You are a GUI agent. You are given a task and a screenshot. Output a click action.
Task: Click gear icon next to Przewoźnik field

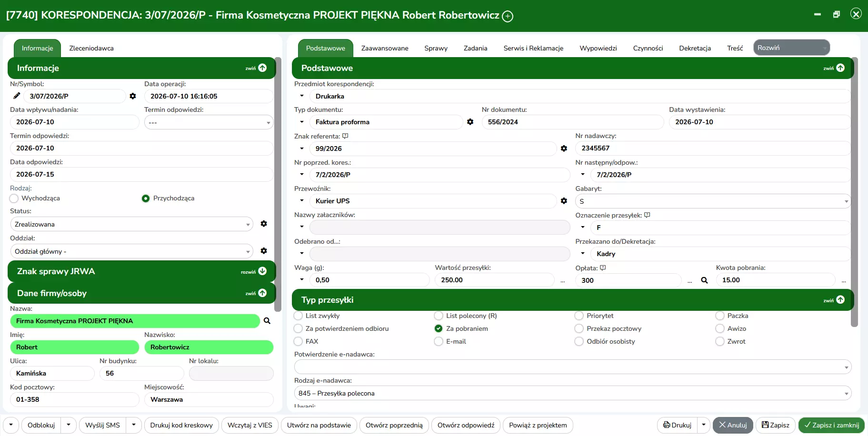(x=564, y=201)
